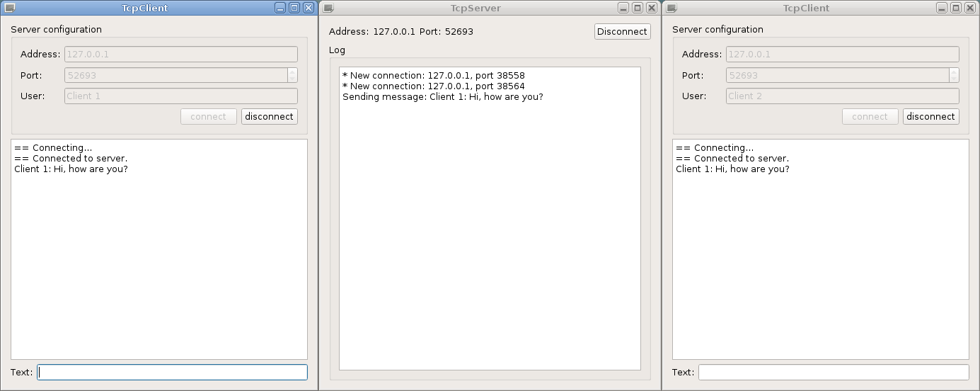Click User field containing Client 2
The image size is (980, 391).
[843, 96]
